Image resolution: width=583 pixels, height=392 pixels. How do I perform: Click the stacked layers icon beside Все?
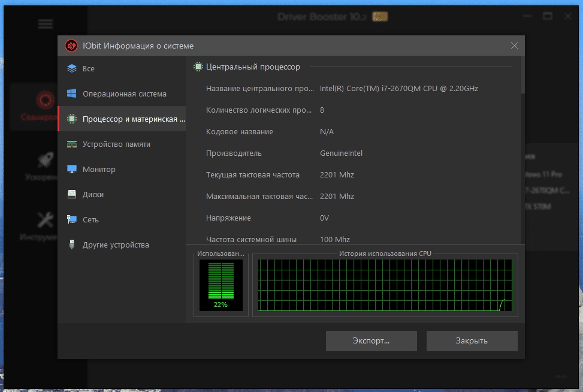point(72,68)
